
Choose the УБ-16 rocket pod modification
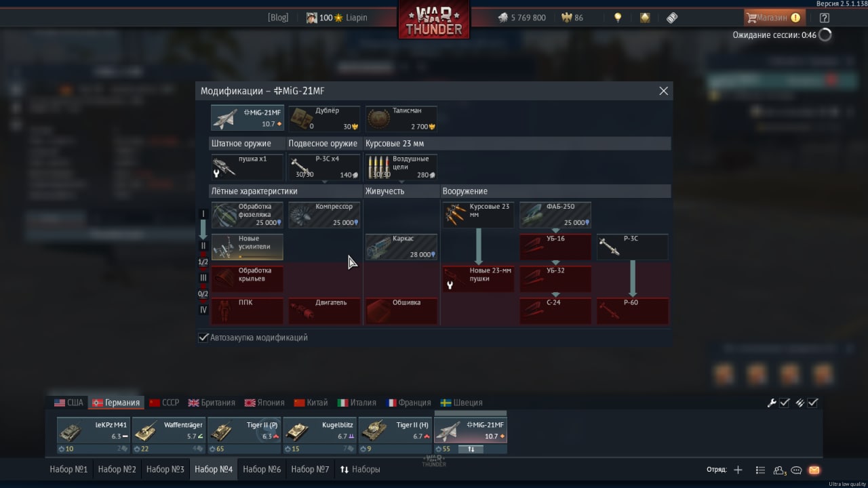pyautogui.click(x=555, y=247)
